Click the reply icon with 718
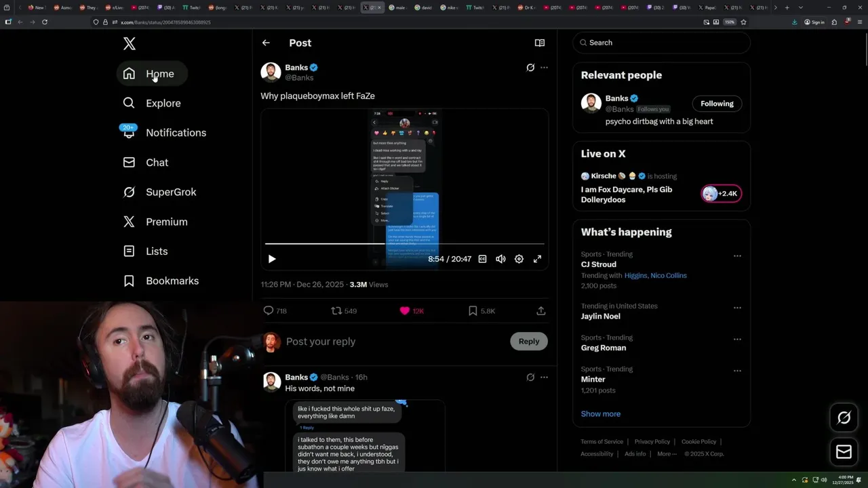The height and width of the screenshot is (488, 868). (275, 311)
